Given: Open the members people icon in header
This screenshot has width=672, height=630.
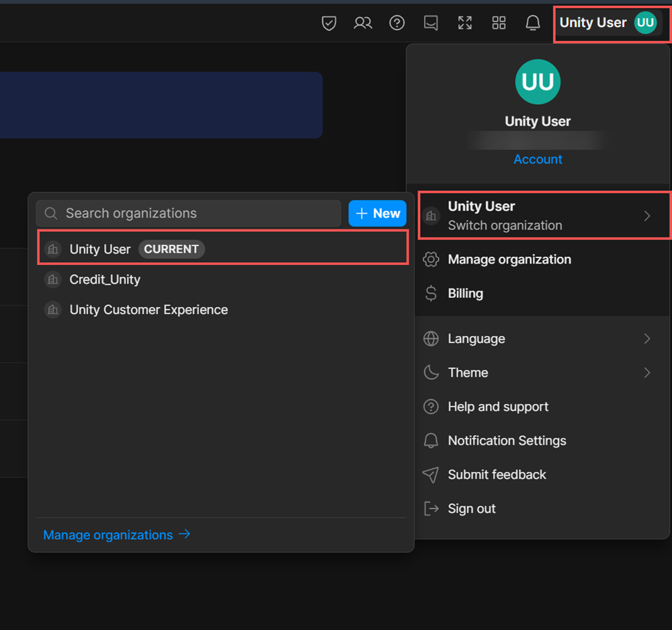Looking at the screenshot, I should point(363,24).
